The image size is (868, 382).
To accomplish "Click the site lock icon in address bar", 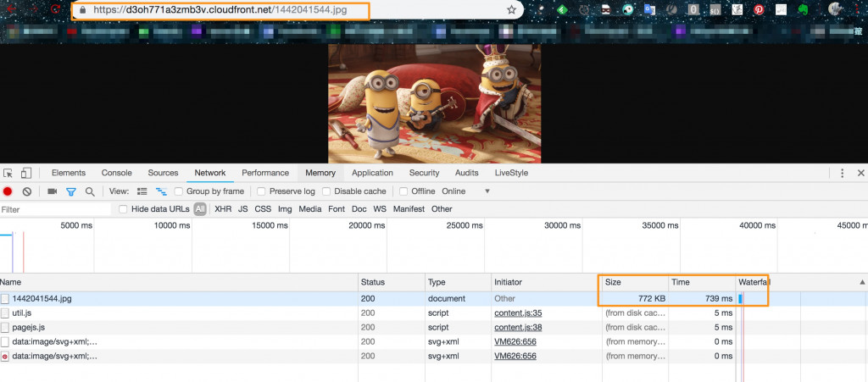I will (83, 10).
